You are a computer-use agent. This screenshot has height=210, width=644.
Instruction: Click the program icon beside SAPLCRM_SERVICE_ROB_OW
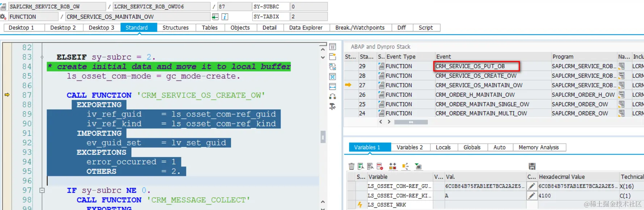coord(3,7)
